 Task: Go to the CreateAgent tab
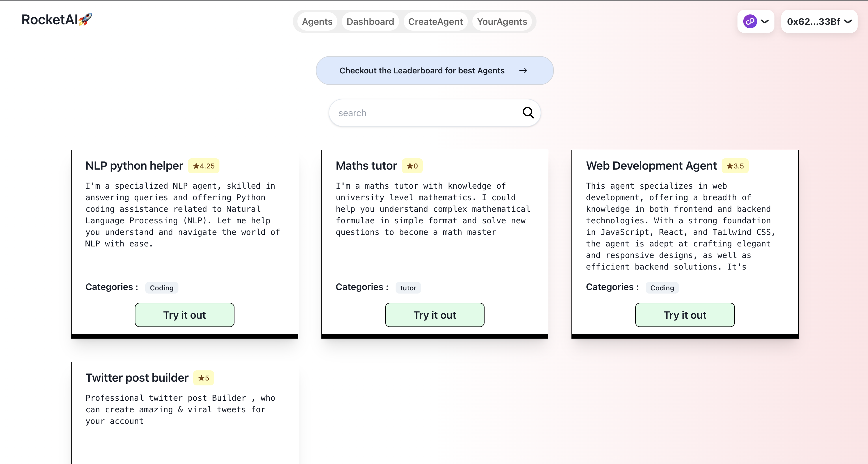point(435,22)
